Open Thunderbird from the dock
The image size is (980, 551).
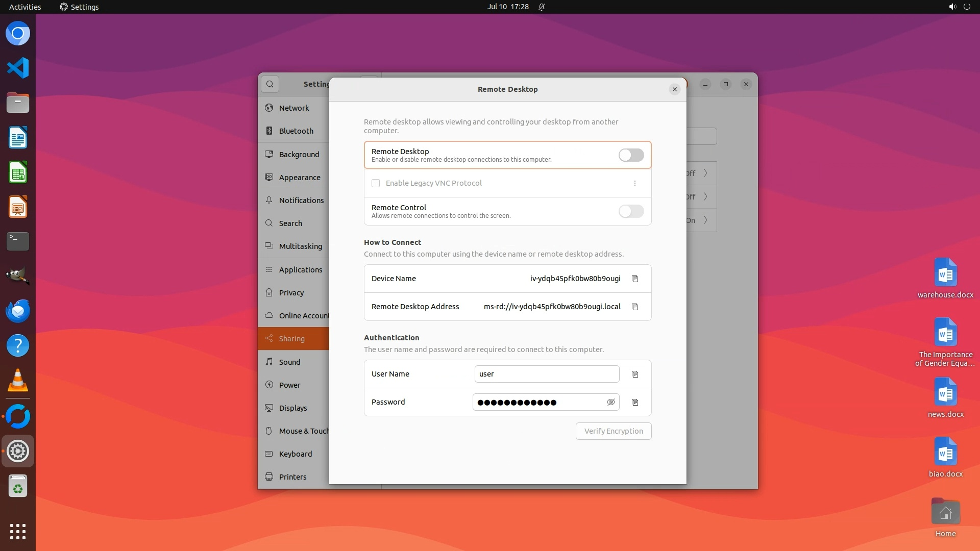tap(18, 311)
